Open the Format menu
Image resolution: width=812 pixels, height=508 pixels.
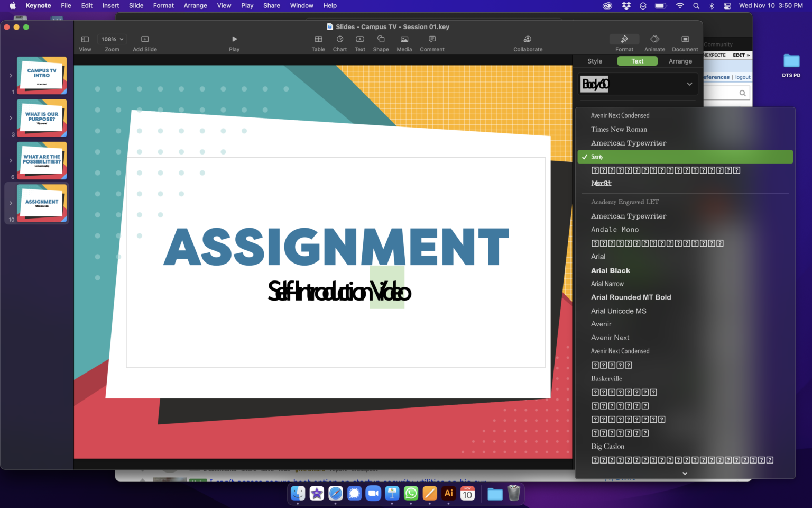[163, 6]
